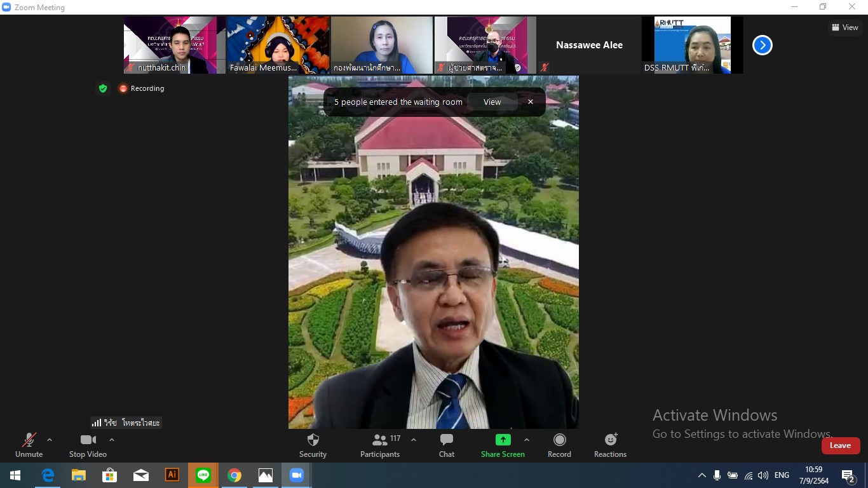868x488 pixels.
Task: Expand video options arrow next to Stop Video
Action: pos(112,440)
